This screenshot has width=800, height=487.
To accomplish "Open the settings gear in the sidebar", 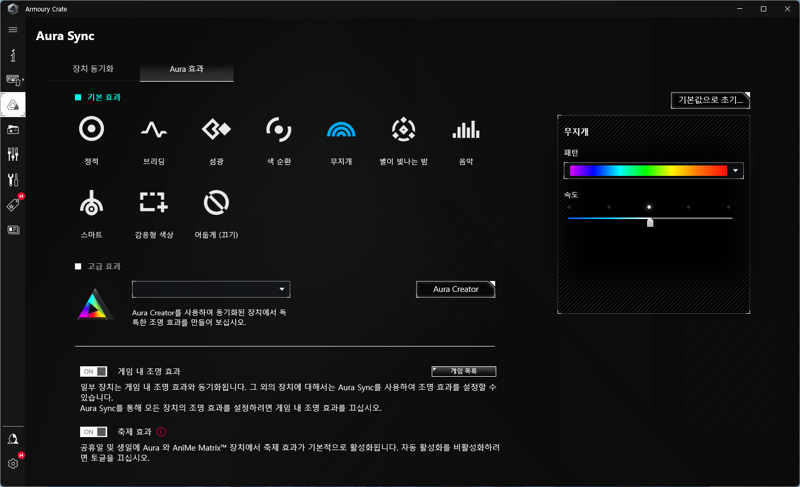I will coord(13,464).
